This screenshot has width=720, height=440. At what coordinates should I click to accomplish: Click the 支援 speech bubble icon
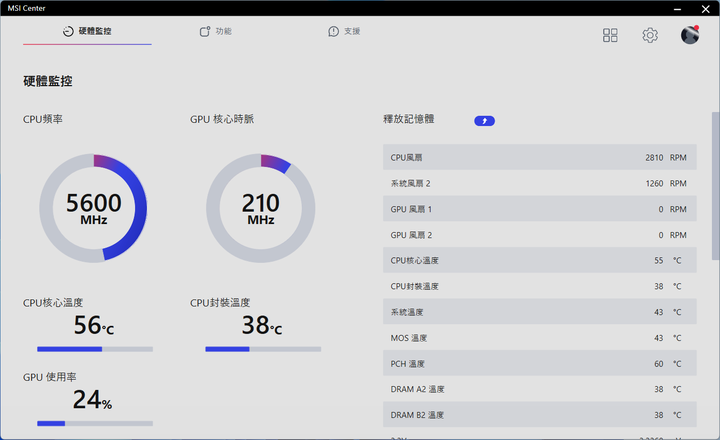coord(333,31)
